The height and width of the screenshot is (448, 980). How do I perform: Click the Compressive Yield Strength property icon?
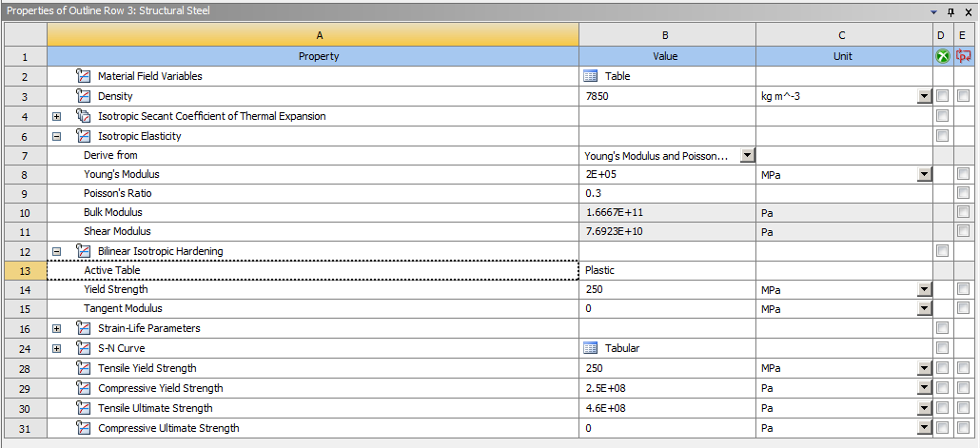click(x=83, y=388)
